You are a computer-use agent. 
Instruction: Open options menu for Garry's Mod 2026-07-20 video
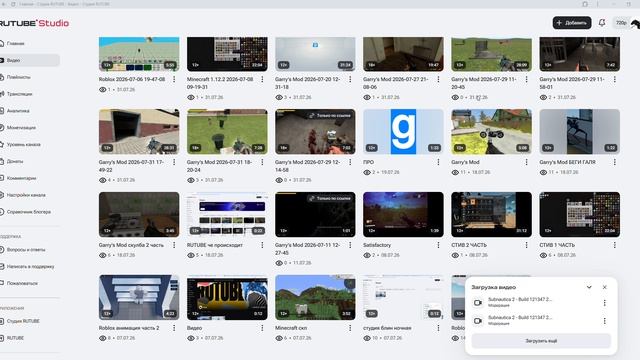click(350, 79)
